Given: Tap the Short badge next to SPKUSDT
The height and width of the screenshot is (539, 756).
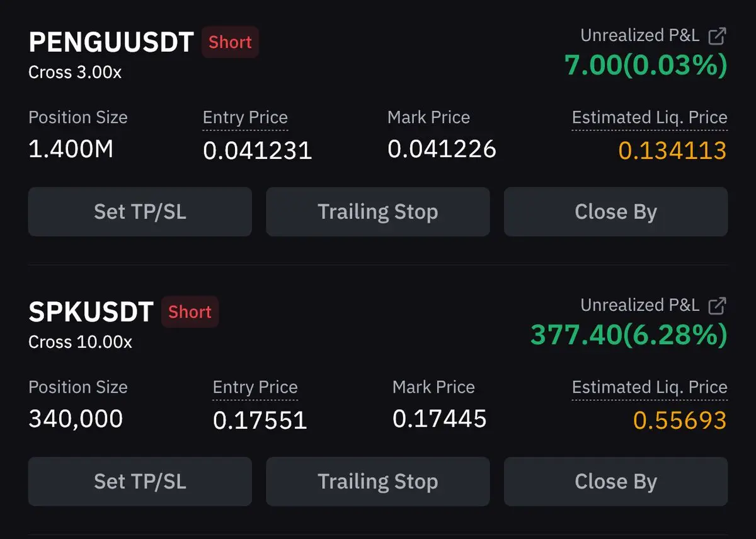Looking at the screenshot, I should pos(190,312).
